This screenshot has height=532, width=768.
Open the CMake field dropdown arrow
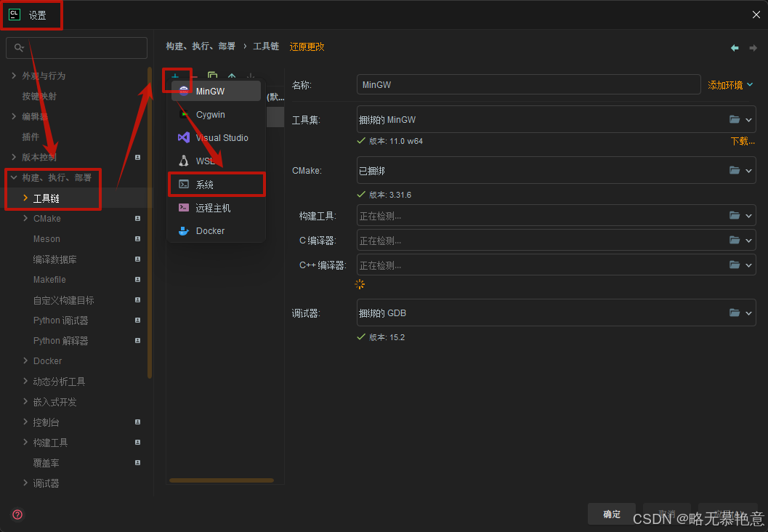(x=748, y=171)
